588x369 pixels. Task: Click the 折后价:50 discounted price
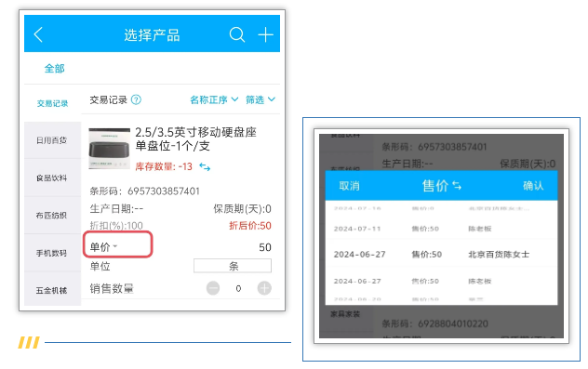tap(250, 226)
